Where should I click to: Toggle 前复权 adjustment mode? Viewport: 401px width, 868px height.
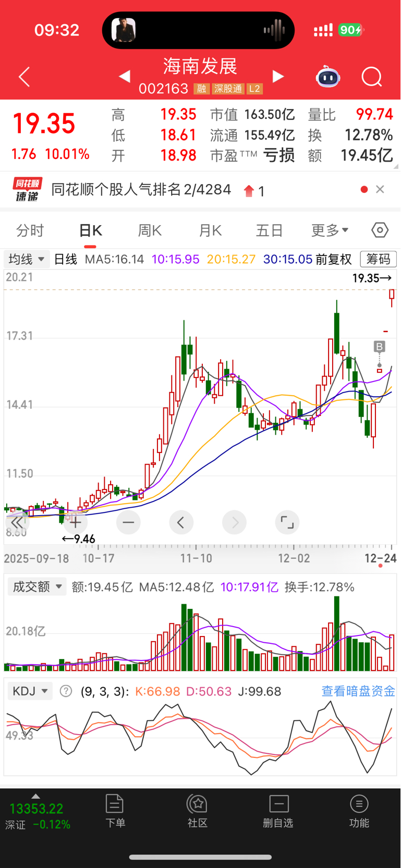pos(334,259)
